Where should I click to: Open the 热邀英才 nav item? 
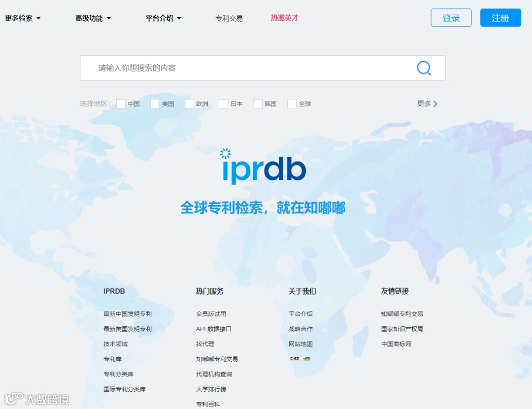[x=284, y=18]
